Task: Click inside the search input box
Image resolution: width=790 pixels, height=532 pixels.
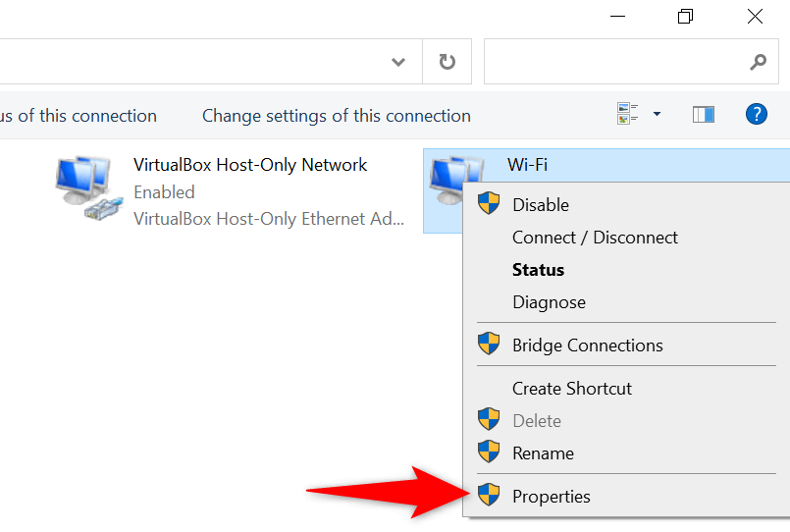Action: [x=613, y=62]
